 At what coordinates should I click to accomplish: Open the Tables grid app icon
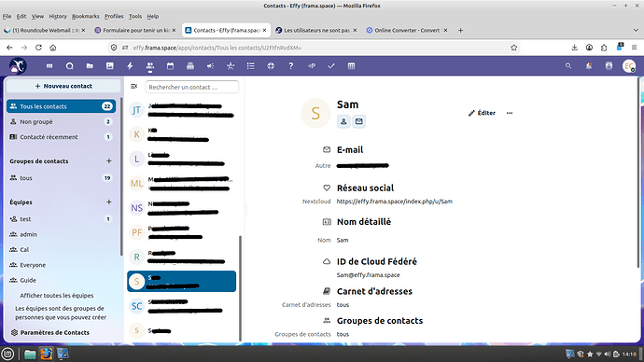pos(351,66)
